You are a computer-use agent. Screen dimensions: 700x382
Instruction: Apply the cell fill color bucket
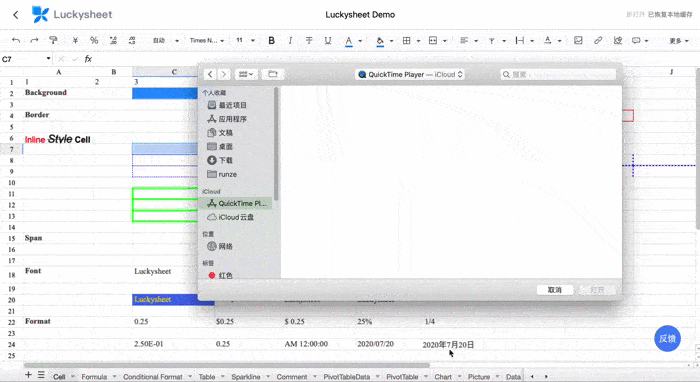pyautogui.click(x=380, y=41)
